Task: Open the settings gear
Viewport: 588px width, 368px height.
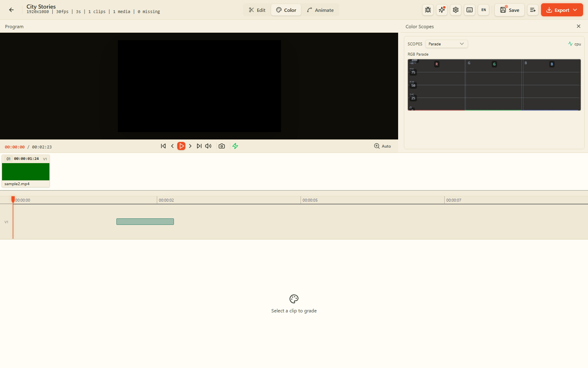Action: [x=456, y=10]
